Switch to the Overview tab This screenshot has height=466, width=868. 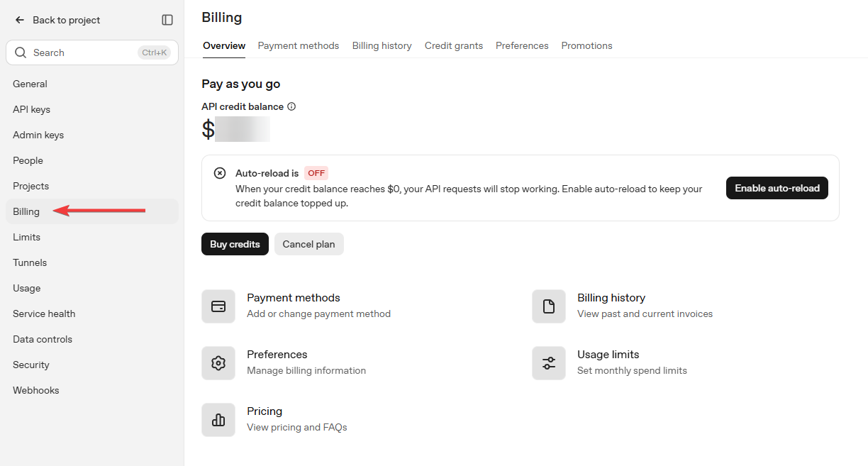[x=224, y=45]
